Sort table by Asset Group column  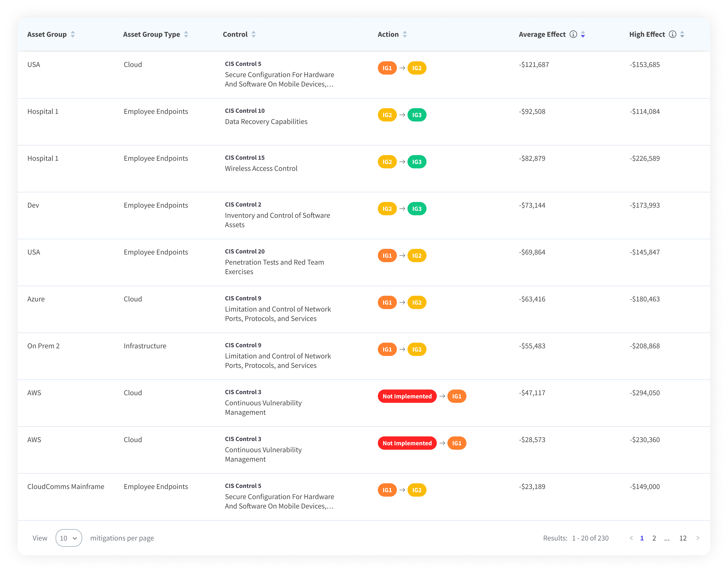(x=73, y=34)
